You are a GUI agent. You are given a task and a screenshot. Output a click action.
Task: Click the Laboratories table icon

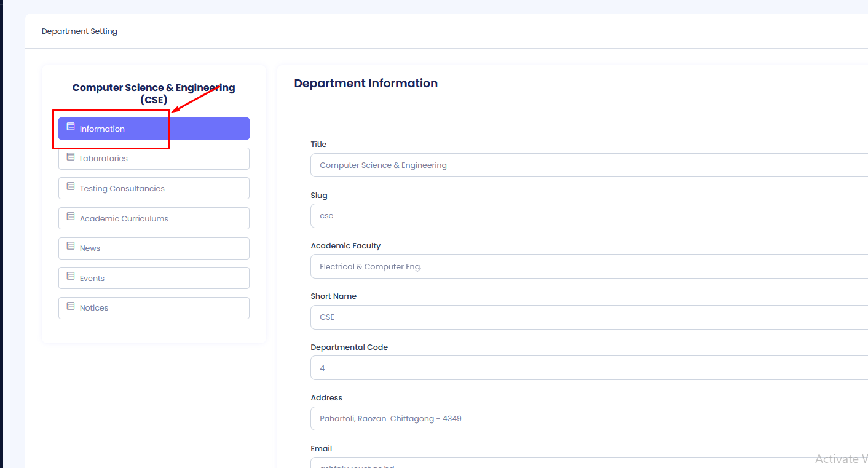(71, 157)
